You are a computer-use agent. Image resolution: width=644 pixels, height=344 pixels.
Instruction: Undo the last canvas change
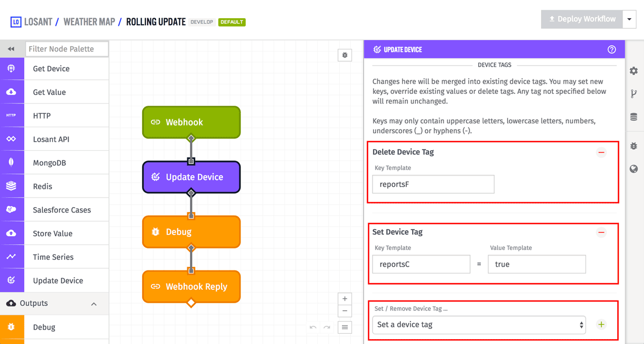[313, 327]
